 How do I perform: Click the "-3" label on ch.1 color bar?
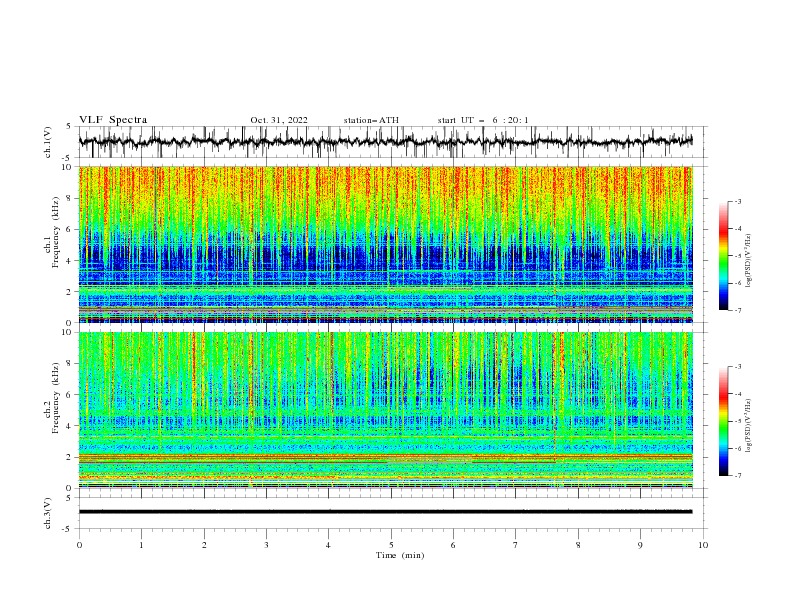click(x=738, y=201)
